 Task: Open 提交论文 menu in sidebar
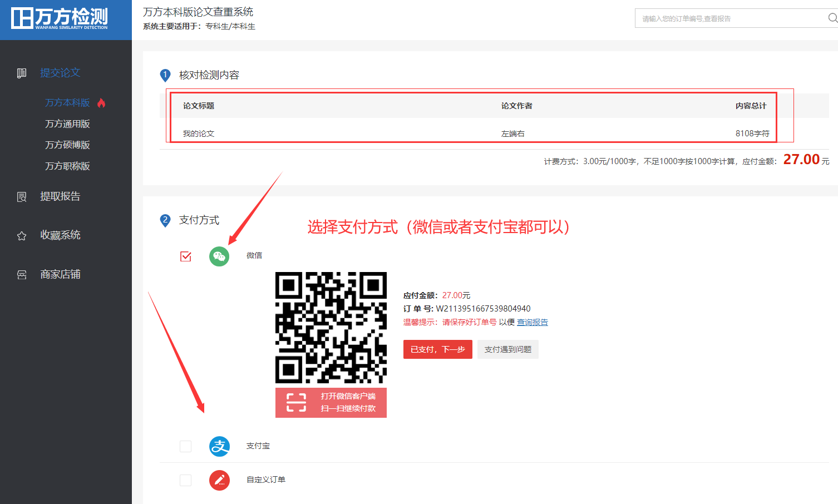pyautogui.click(x=60, y=73)
